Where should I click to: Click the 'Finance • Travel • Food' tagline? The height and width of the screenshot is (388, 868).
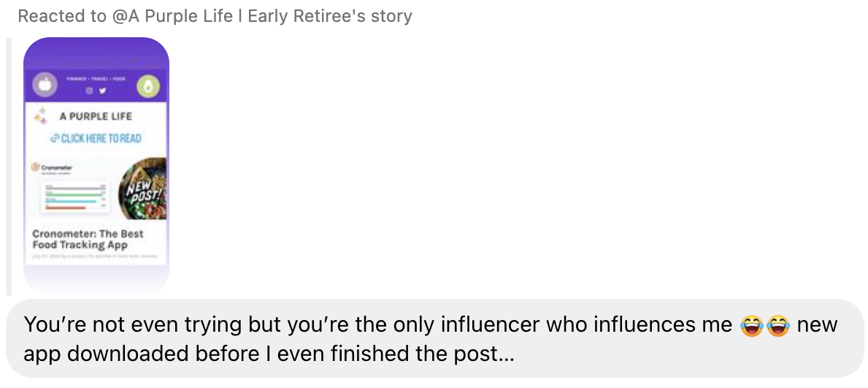point(96,77)
